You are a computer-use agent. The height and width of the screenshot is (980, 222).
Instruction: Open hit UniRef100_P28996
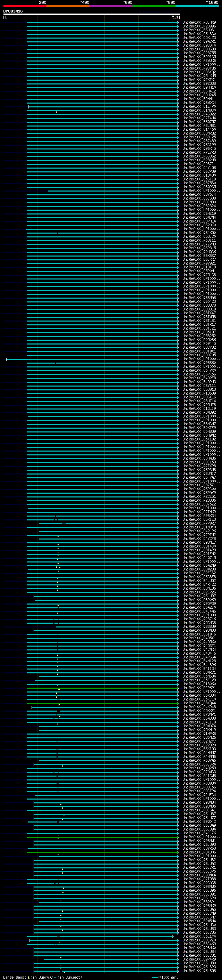pyautogui.click(x=199, y=26)
